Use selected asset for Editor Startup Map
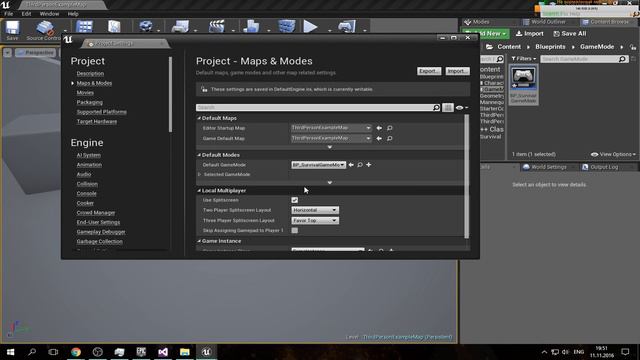This screenshot has width=640, height=360. click(379, 128)
